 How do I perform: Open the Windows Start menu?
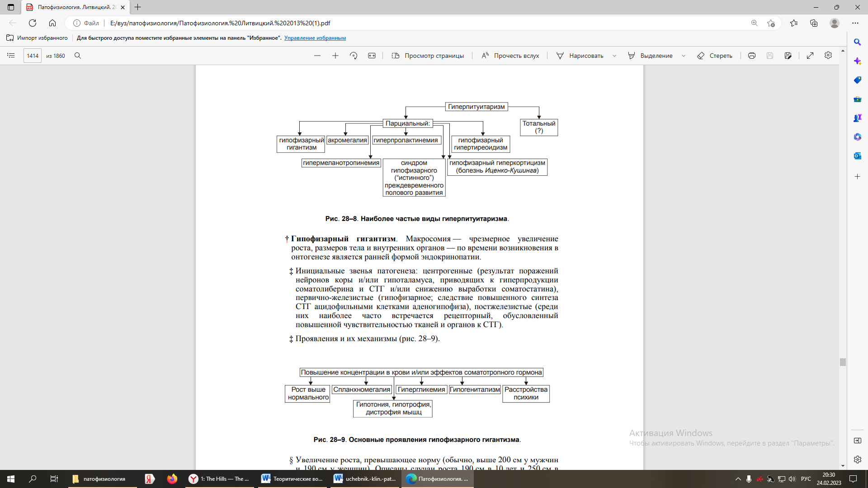[x=11, y=479]
